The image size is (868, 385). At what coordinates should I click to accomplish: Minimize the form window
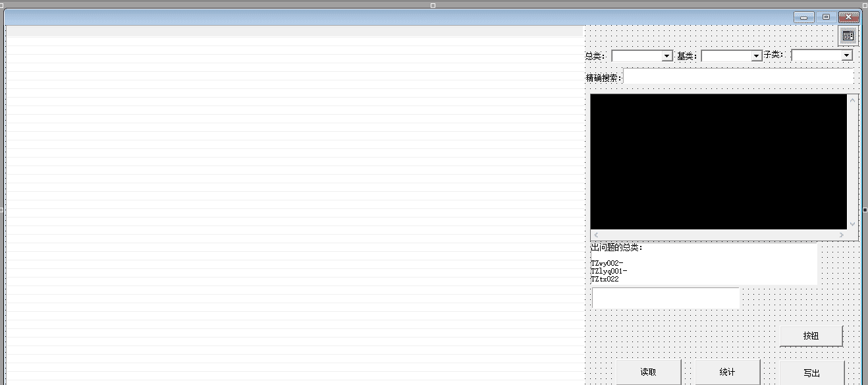click(803, 17)
